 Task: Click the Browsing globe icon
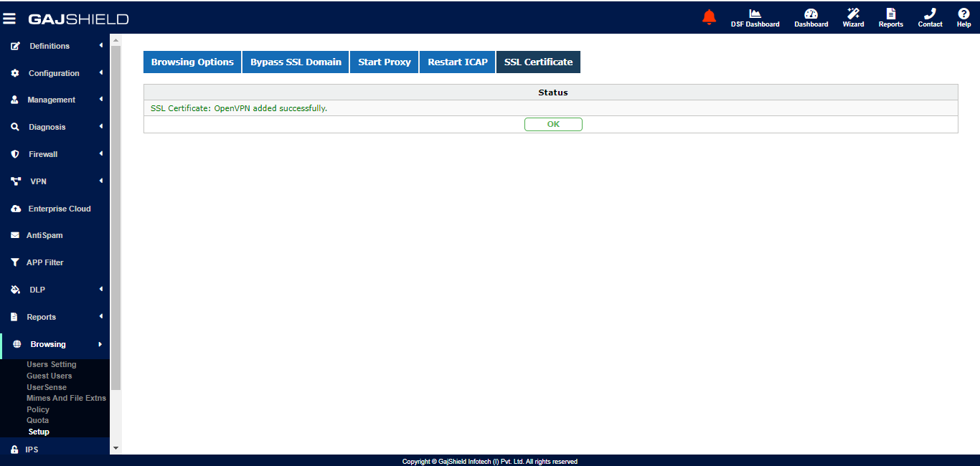(17, 344)
